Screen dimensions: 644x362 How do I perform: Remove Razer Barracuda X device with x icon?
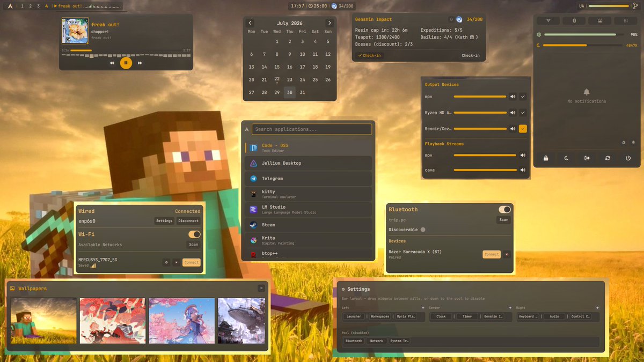click(507, 254)
